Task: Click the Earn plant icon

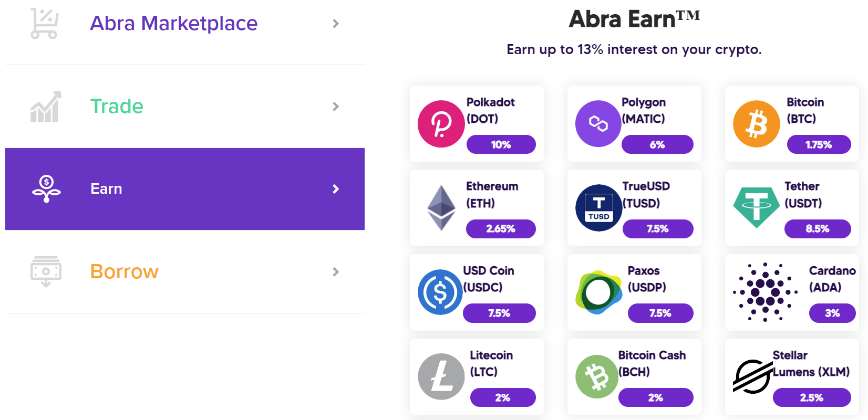Action: 46,189
